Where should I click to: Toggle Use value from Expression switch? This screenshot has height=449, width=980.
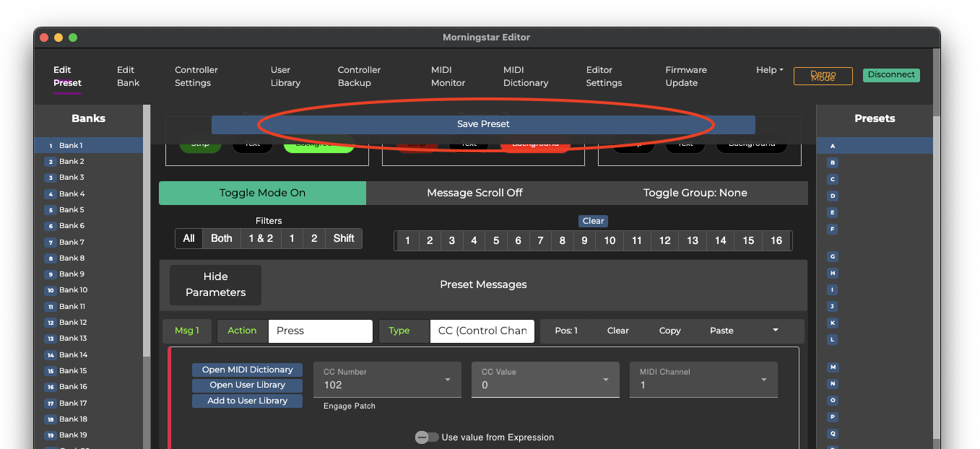point(426,437)
